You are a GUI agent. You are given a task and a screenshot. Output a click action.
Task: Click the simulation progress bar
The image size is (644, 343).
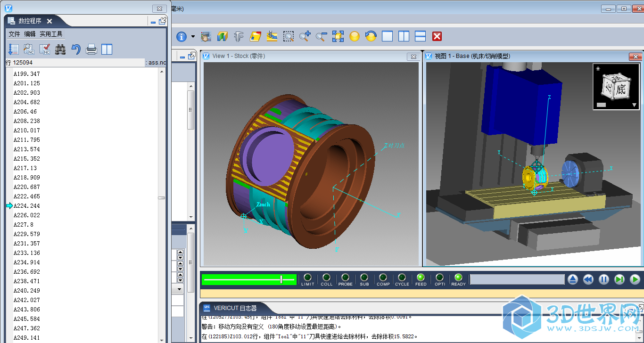(x=517, y=279)
